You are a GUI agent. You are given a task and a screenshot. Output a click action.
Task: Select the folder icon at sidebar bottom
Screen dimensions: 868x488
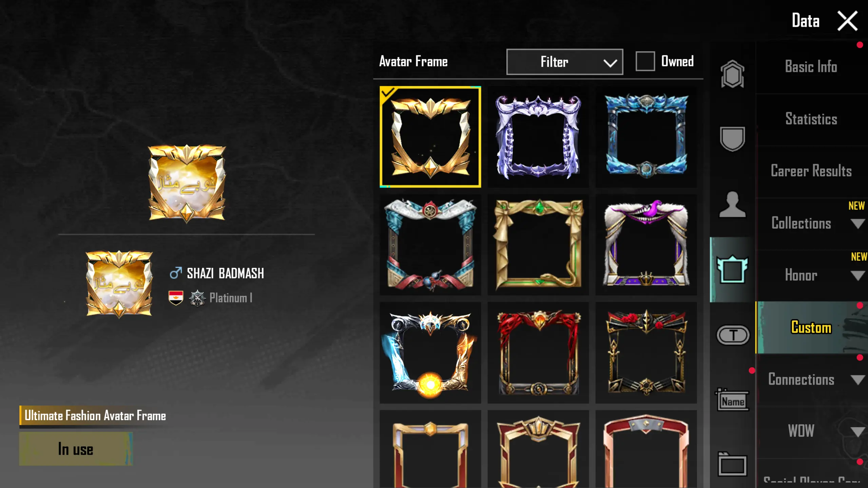point(732,464)
